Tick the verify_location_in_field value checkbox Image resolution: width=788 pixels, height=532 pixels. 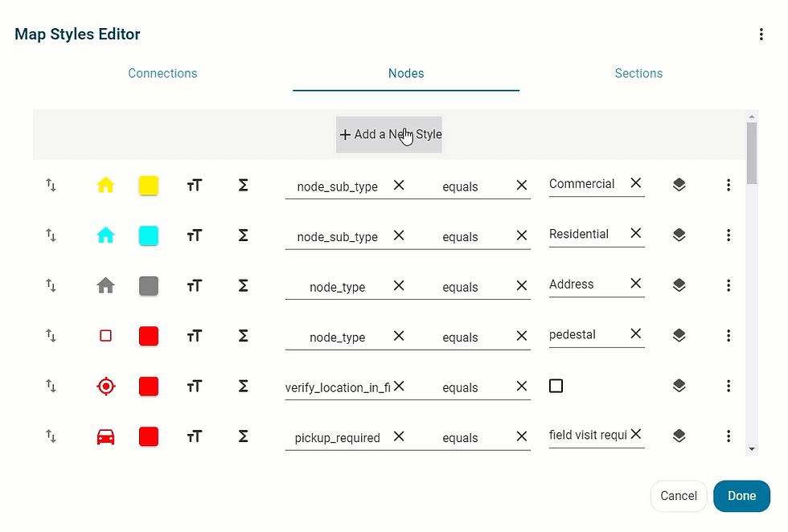click(556, 386)
